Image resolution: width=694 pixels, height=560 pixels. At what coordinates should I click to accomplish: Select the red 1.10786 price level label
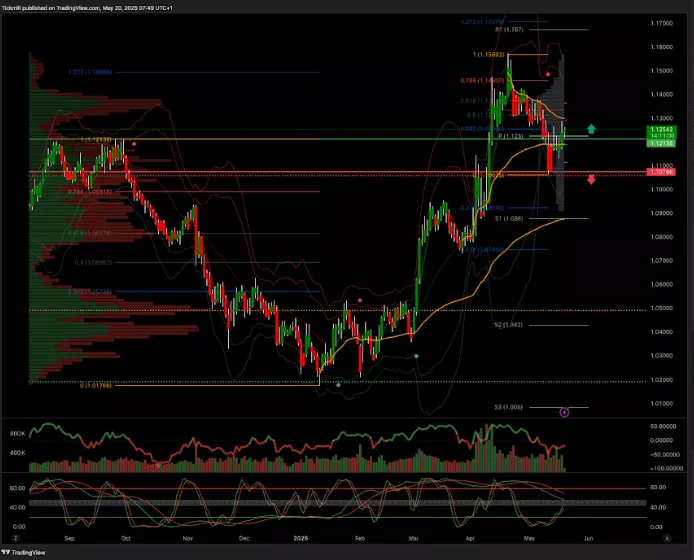pyautogui.click(x=660, y=173)
